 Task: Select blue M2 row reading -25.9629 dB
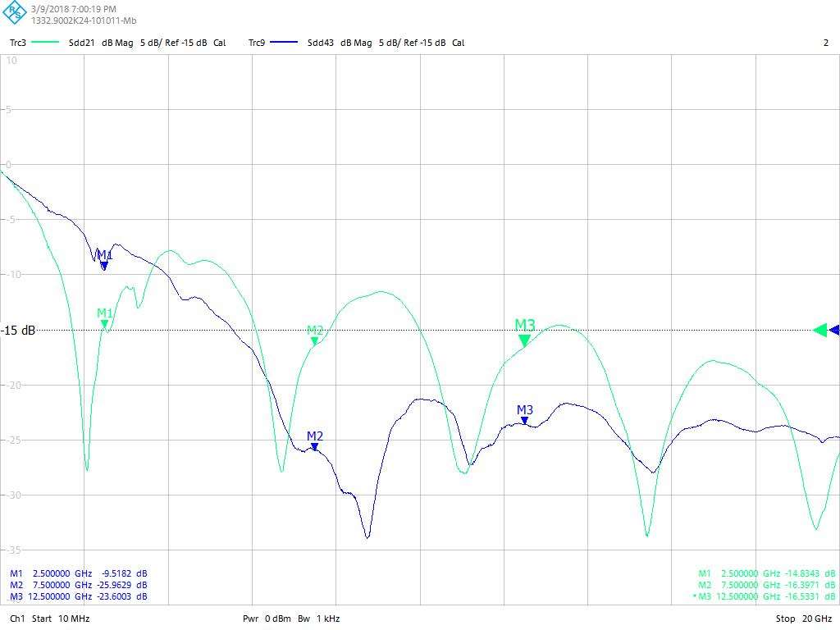point(79,585)
